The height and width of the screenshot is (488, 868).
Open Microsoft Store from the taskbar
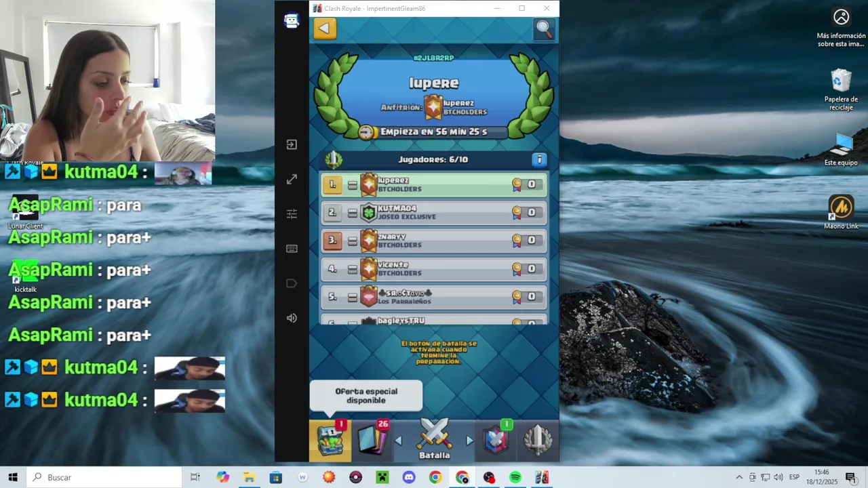(x=276, y=477)
